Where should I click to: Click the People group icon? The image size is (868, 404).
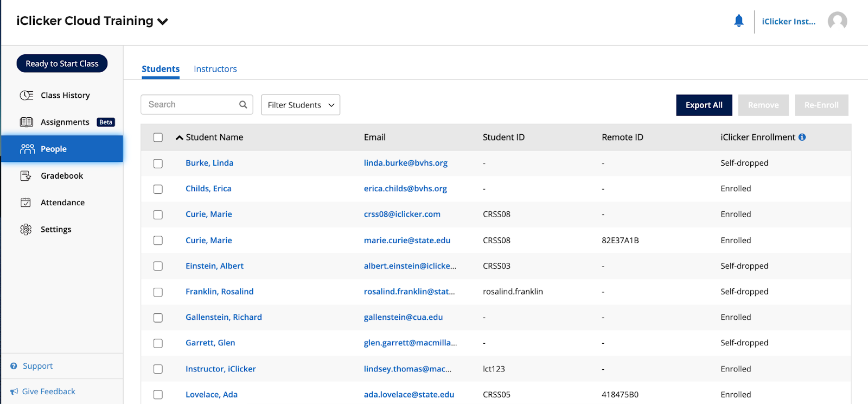click(27, 149)
